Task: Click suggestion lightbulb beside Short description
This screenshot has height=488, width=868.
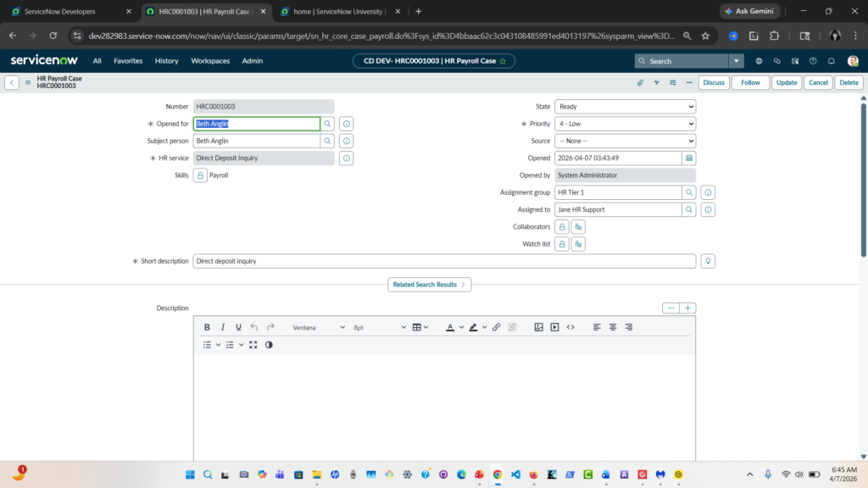Action: tap(708, 261)
